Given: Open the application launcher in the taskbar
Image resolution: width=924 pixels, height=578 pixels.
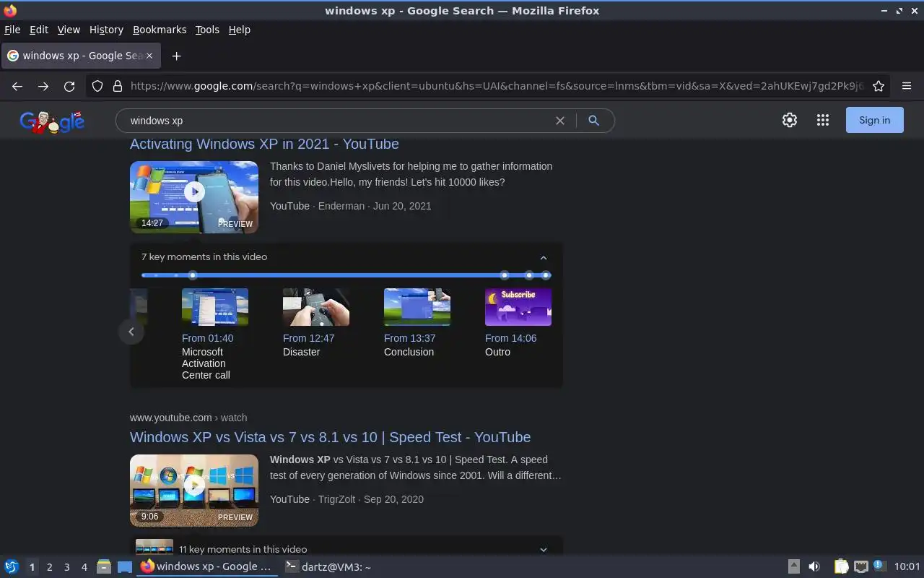Looking at the screenshot, I should pos(12,567).
